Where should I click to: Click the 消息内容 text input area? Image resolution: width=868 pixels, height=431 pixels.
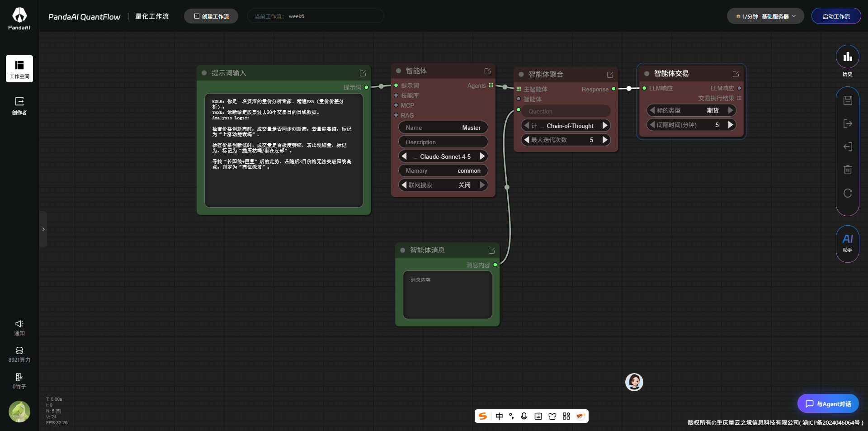(x=447, y=295)
